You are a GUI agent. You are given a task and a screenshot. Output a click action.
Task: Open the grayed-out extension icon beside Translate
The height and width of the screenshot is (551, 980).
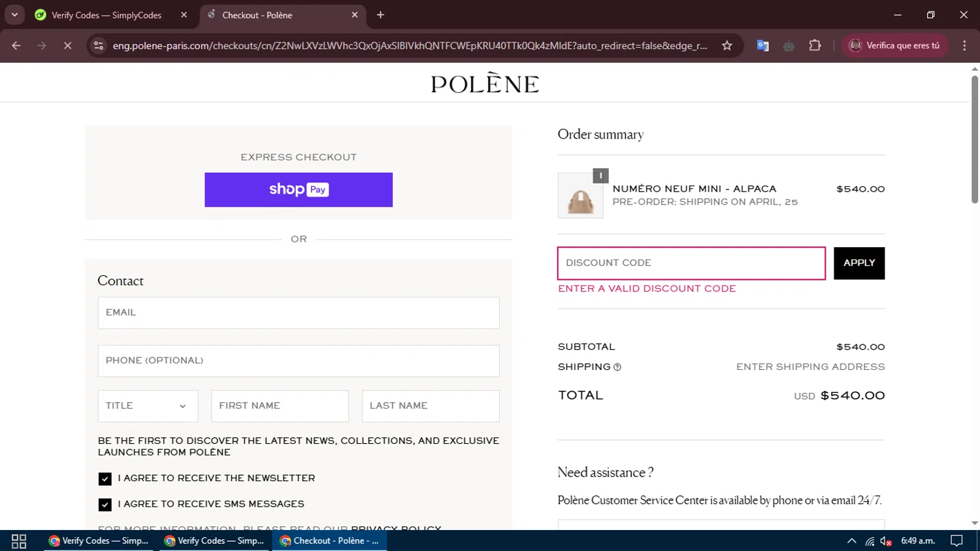tap(789, 46)
